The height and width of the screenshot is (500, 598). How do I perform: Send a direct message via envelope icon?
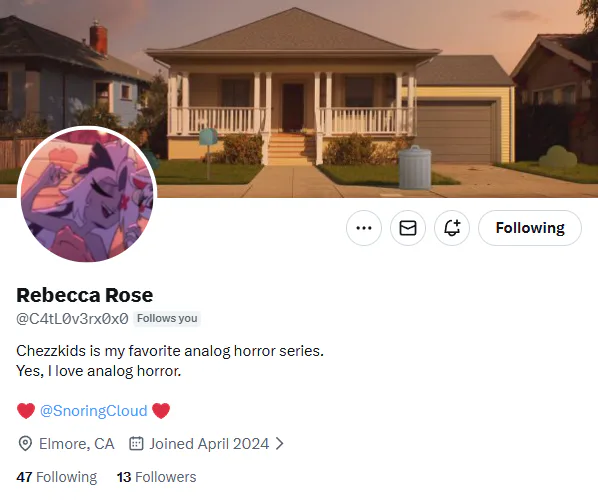(408, 228)
